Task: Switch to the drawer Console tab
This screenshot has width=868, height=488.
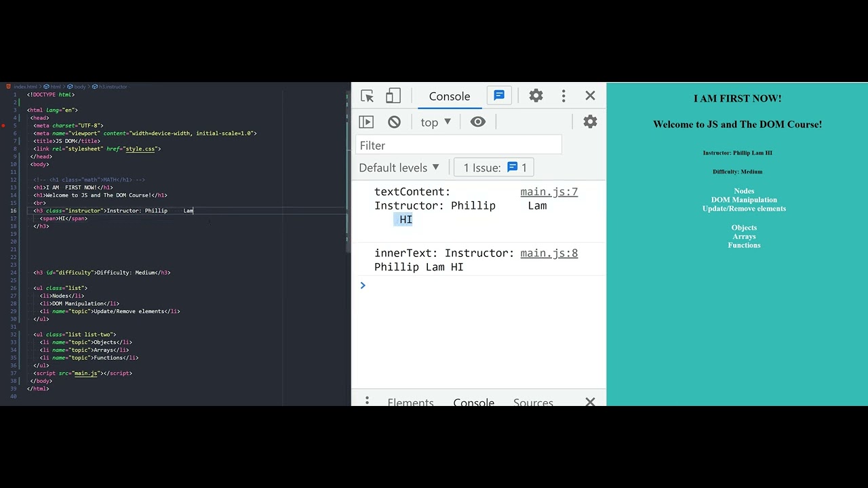Action: (x=473, y=402)
